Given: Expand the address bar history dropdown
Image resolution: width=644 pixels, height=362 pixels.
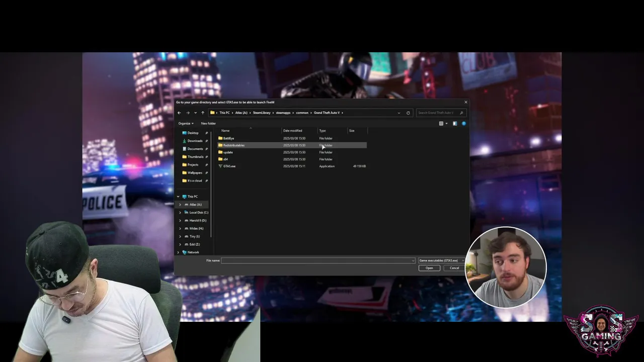Looking at the screenshot, I should coord(399,113).
